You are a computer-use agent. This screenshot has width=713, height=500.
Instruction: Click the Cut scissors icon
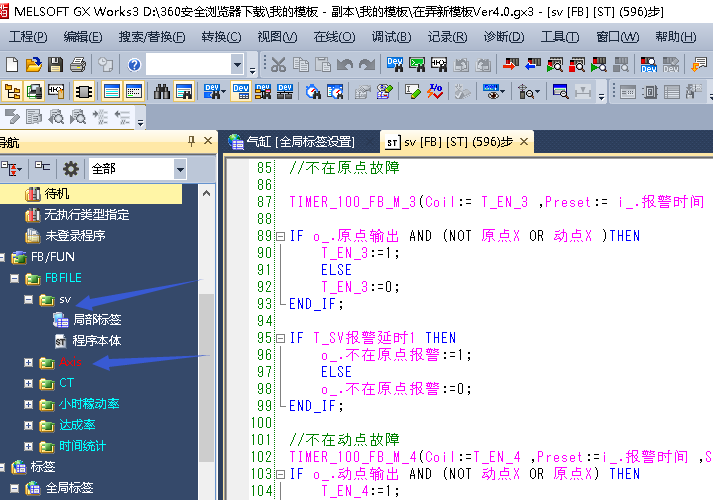[x=277, y=64]
